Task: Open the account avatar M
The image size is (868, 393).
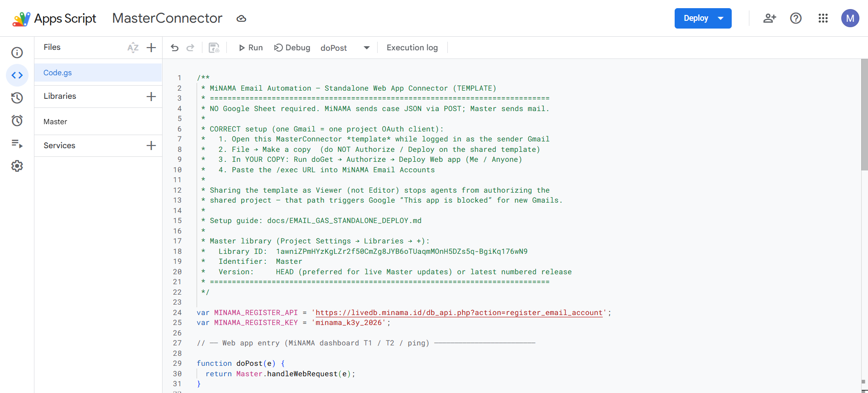Action: pyautogui.click(x=850, y=18)
